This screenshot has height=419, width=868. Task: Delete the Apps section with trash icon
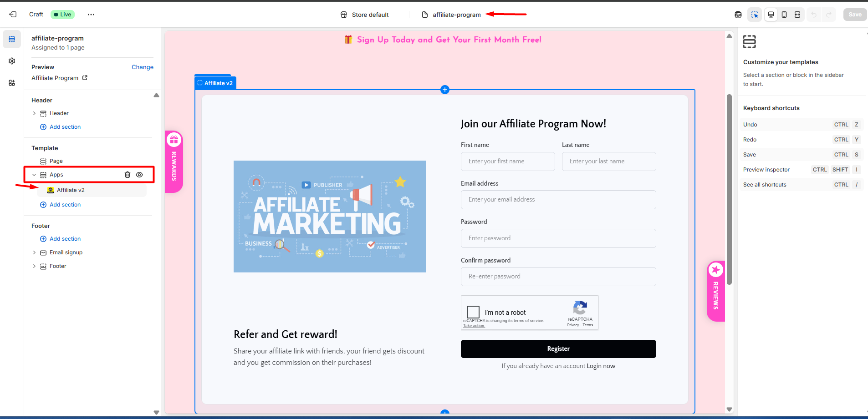(x=128, y=175)
